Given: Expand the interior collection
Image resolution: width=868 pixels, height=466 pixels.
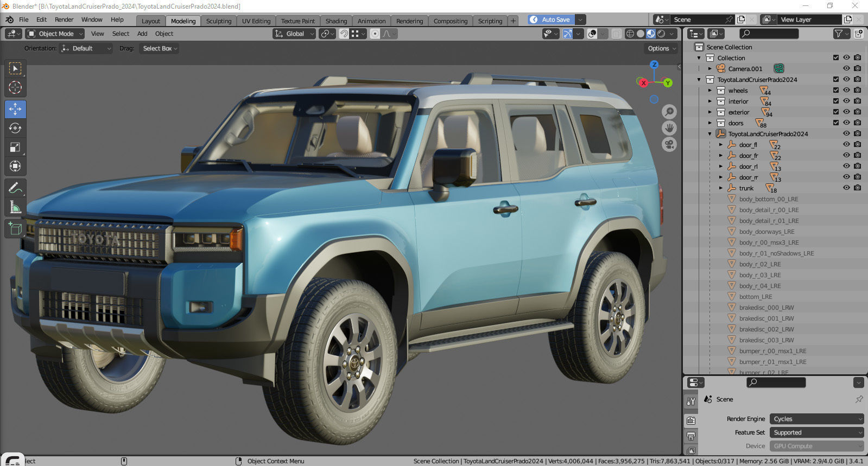Looking at the screenshot, I should pyautogui.click(x=709, y=101).
